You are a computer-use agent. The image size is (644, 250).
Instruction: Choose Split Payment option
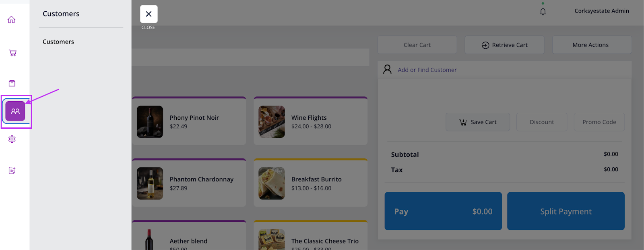(566, 211)
